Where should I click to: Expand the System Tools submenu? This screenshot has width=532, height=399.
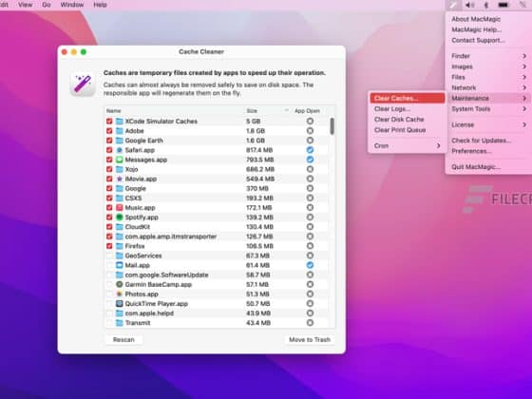pyautogui.click(x=488, y=109)
